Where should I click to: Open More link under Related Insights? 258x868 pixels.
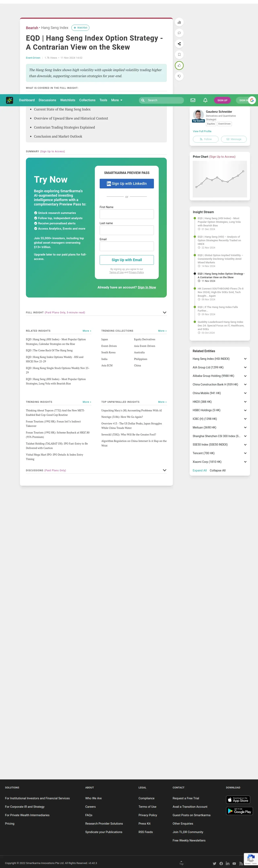[87, 331]
